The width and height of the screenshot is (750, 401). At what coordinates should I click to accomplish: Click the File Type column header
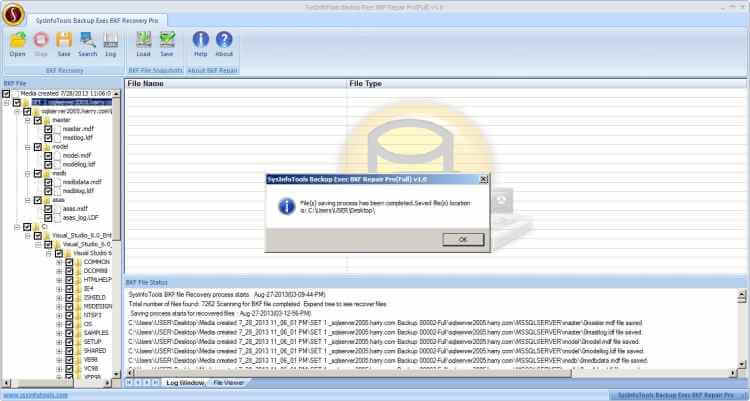(x=546, y=84)
